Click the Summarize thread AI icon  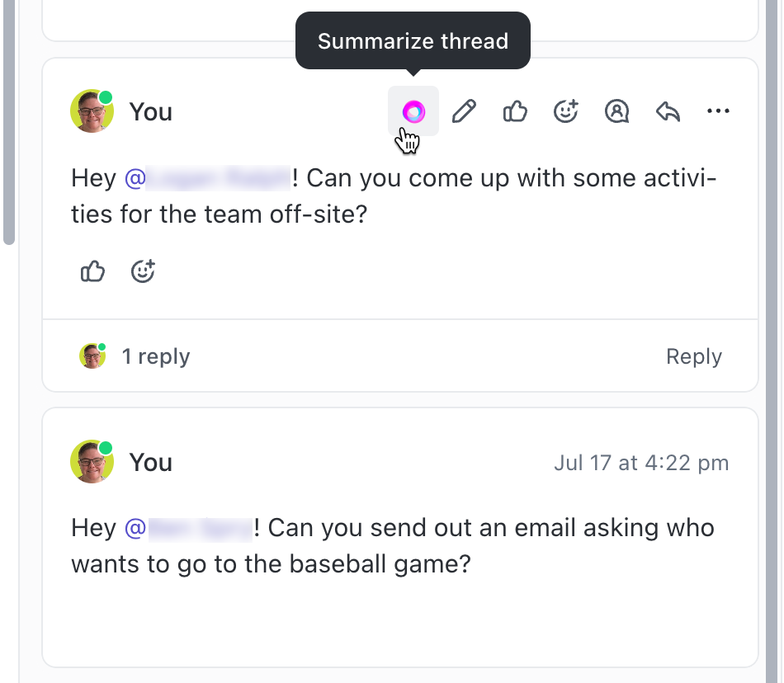click(413, 111)
